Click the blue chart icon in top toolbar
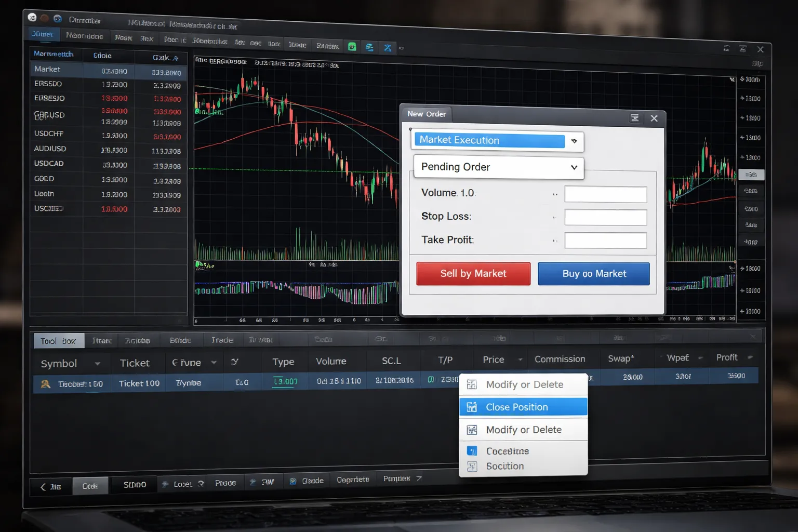This screenshot has height=532, width=798. [x=369, y=47]
